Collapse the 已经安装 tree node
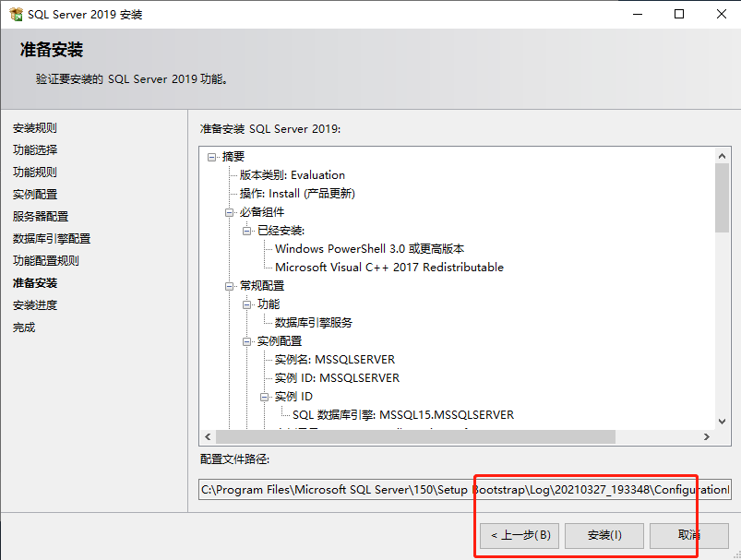 [246, 231]
